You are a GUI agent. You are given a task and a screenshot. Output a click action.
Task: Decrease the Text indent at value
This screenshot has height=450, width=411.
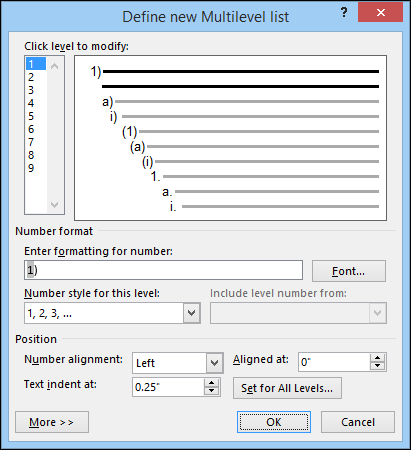[x=211, y=391]
